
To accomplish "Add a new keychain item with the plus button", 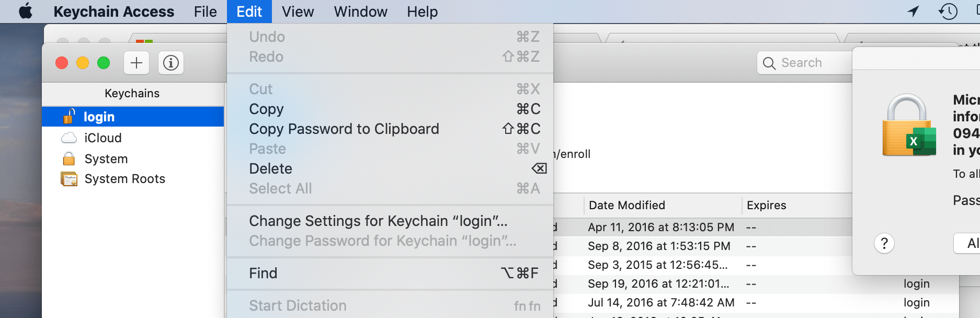I will tap(136, 62).
